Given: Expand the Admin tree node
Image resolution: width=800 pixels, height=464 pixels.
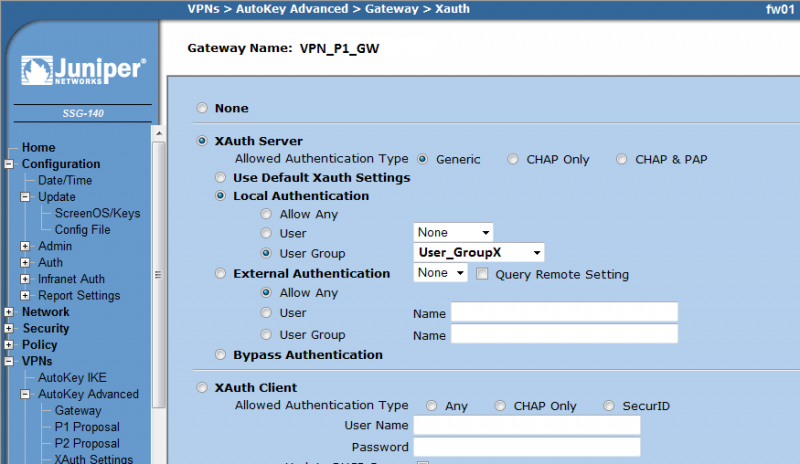Looking at the screenshot, I should coord(25,246).
